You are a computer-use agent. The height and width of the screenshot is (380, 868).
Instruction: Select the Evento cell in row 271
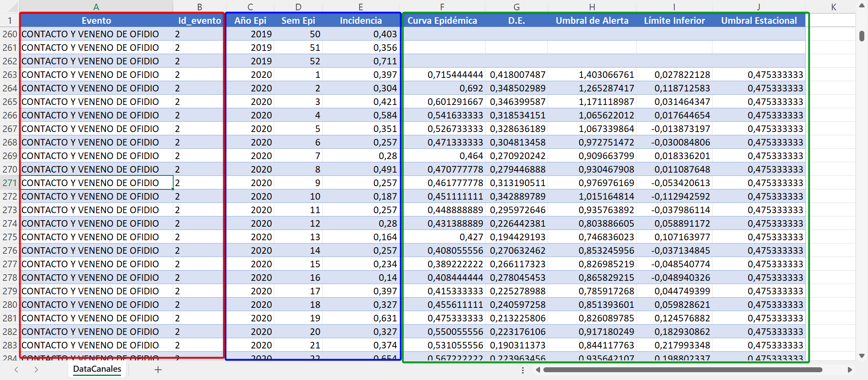[x=96, y=183]
